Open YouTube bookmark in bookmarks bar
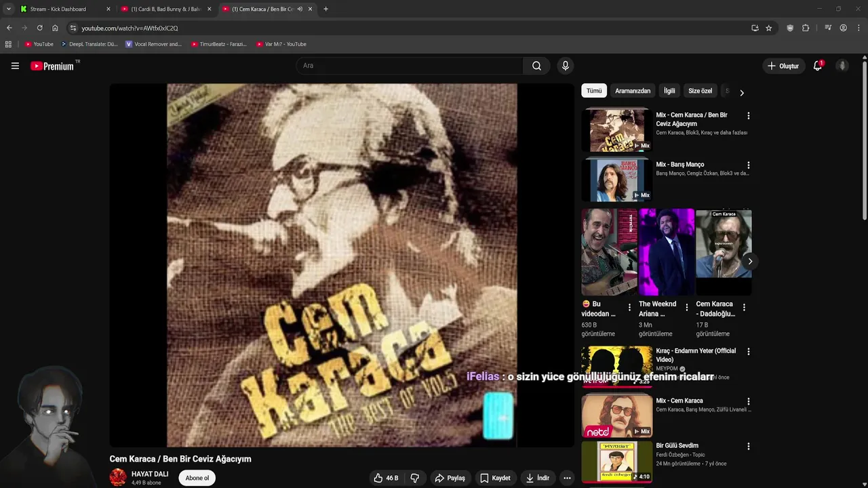 [39, 44]
